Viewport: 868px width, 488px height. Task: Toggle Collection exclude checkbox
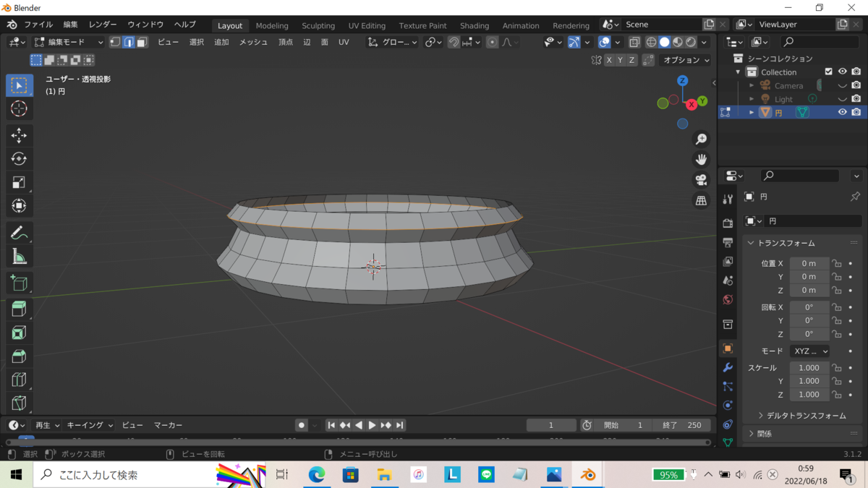point(829,72)
